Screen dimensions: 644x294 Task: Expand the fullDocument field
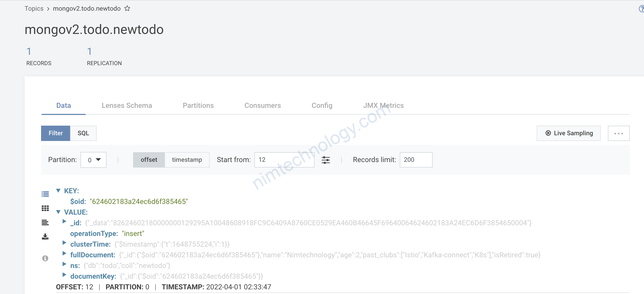(x=64, y=253)
